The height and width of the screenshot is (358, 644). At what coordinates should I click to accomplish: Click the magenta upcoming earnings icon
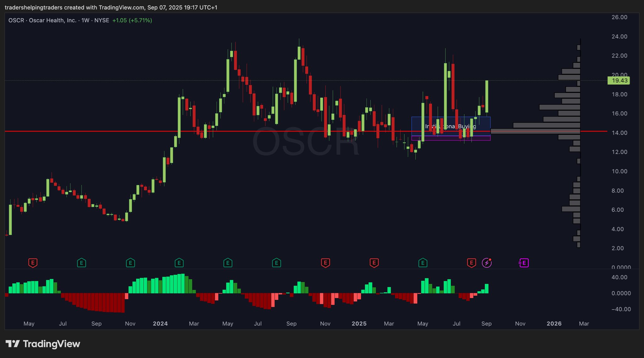tap(524, 263)
